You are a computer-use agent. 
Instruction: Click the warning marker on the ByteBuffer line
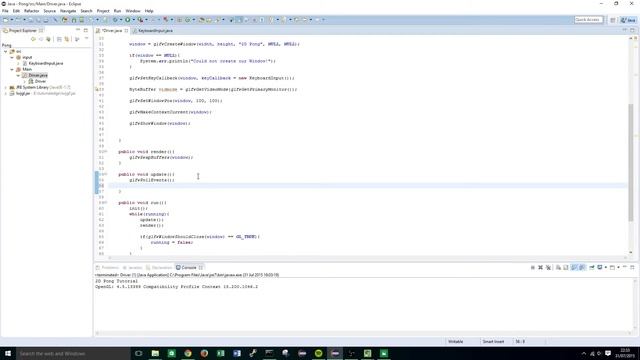coord(97,89)
